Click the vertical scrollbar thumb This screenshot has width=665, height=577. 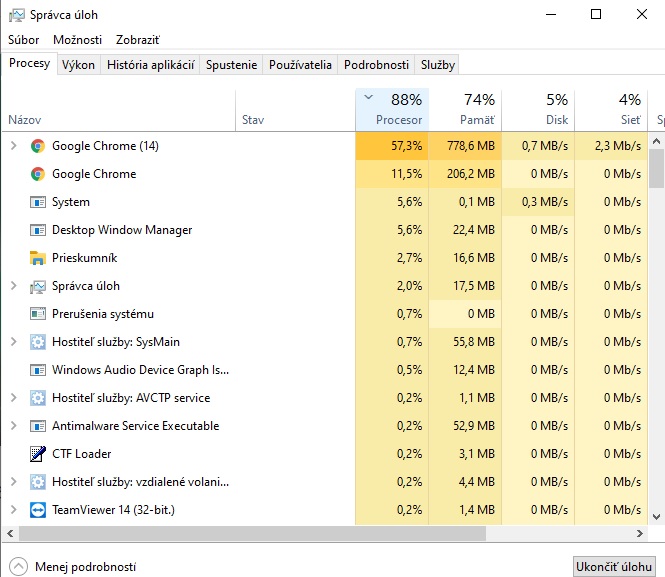pyautogui.click(x=656, y=168)
